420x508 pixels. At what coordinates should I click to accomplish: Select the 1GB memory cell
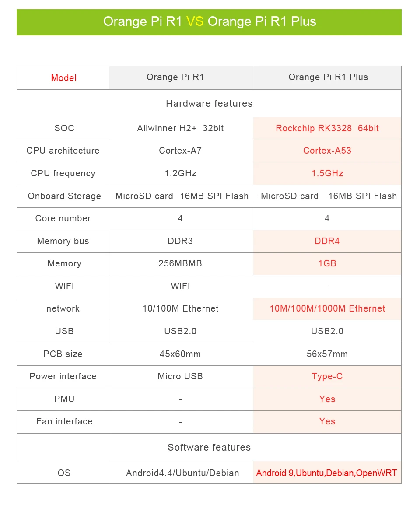327,263
